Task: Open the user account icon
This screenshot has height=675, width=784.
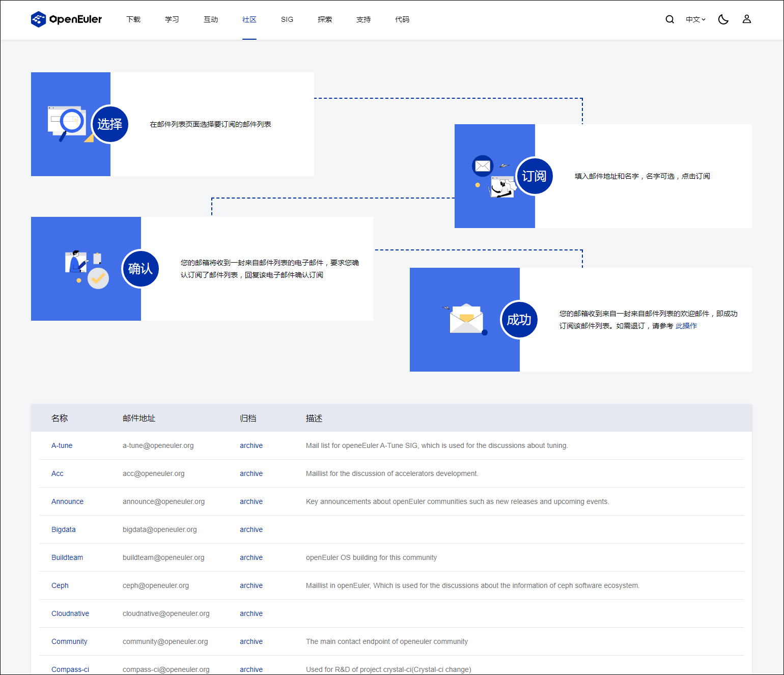Action: (746, 19)
